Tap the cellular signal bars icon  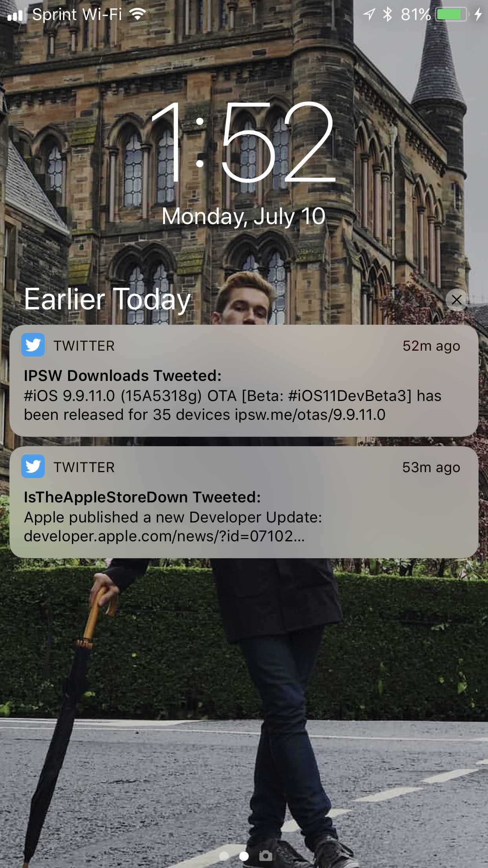tap(15, 15)
